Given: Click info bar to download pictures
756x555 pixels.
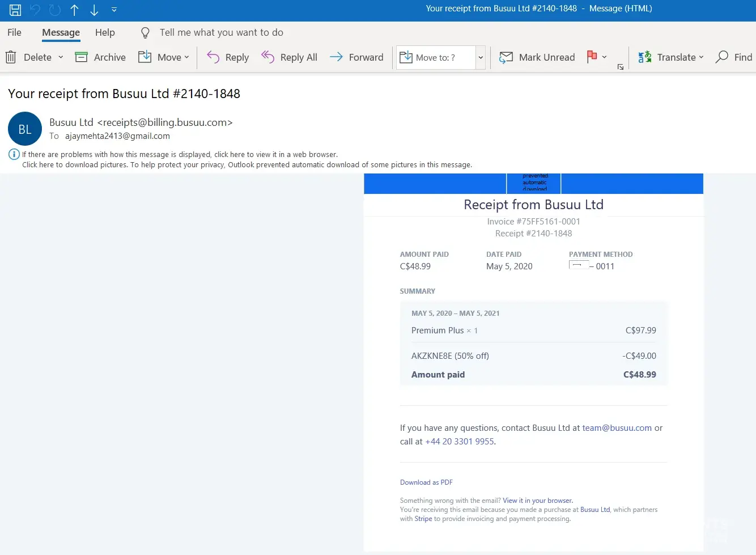Looking at the screenshot, I should click(247, 165).
